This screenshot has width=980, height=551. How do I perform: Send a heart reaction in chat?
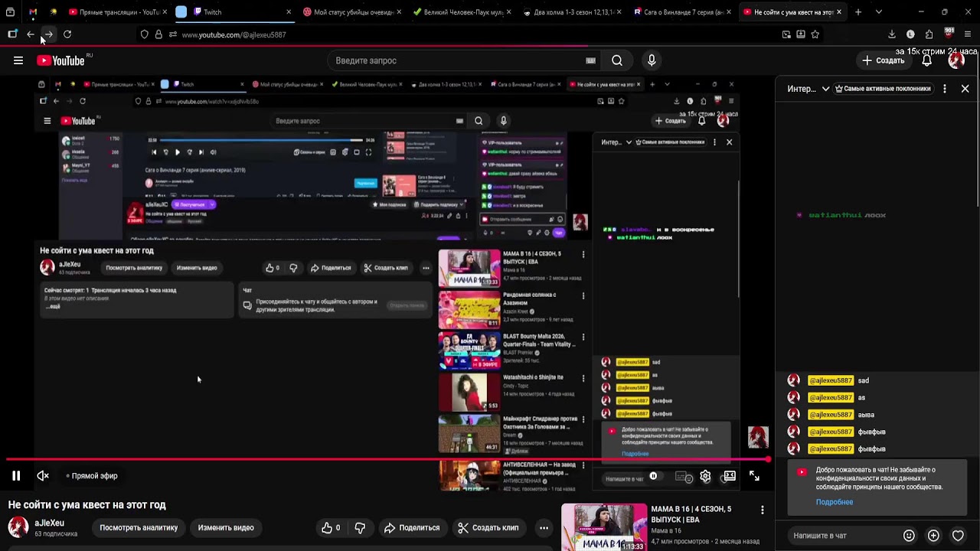click(x=958, y=536)
